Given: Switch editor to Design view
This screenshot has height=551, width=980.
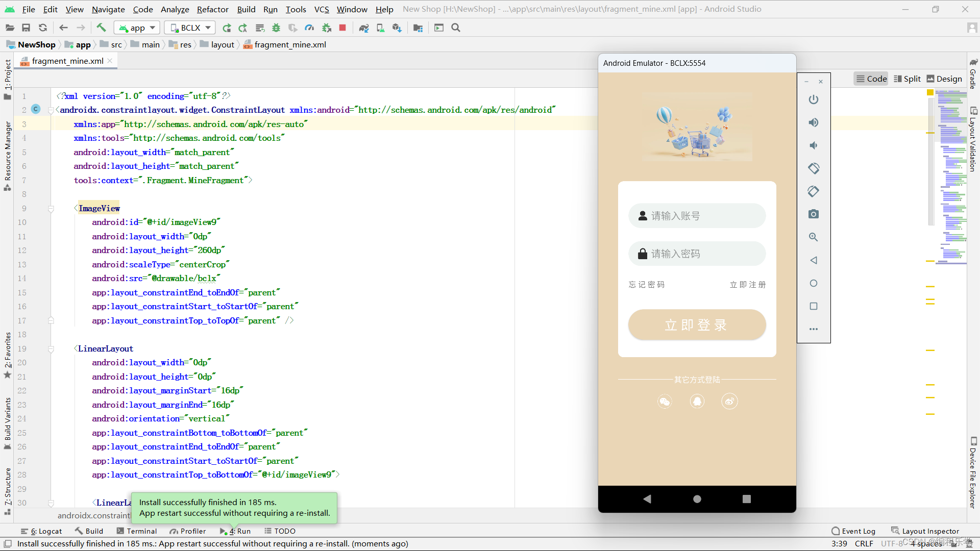Looking at the screenshot, I should coord(944,79).
